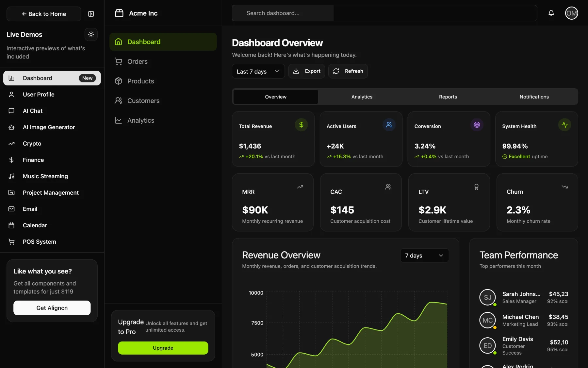Open the Crypto demo
This screenshot has width=588, height=368.
click(x=52, y=143)
